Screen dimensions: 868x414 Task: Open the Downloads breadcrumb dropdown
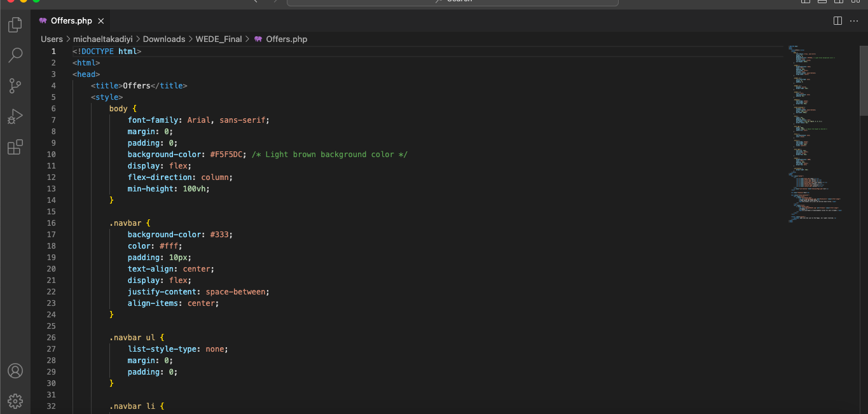pyautogui.click(x=164, y=39)
